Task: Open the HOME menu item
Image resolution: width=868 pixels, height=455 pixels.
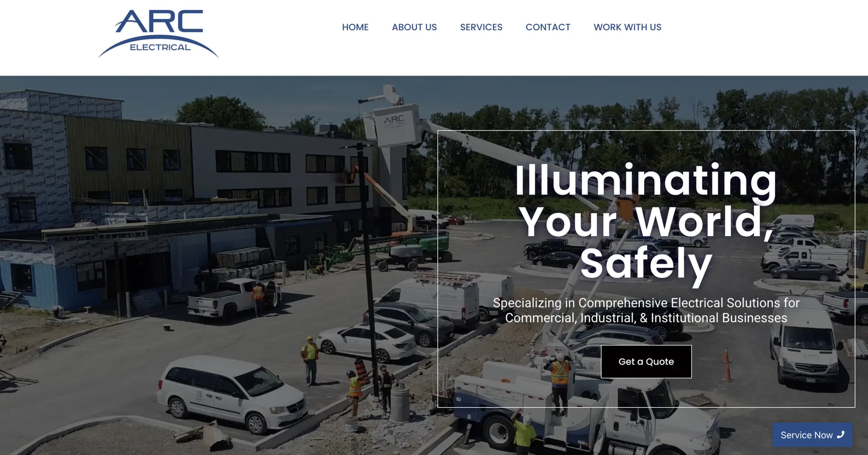Action: (x=355, y=27)
